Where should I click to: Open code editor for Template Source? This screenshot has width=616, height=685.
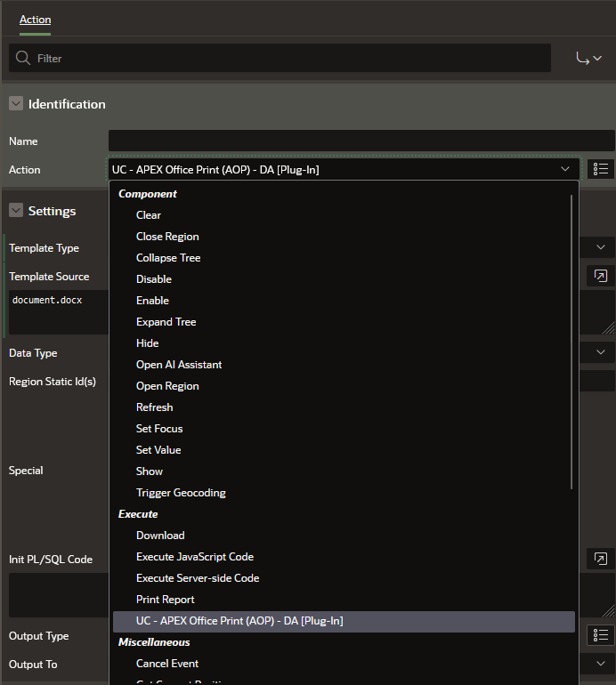point(601,276)
